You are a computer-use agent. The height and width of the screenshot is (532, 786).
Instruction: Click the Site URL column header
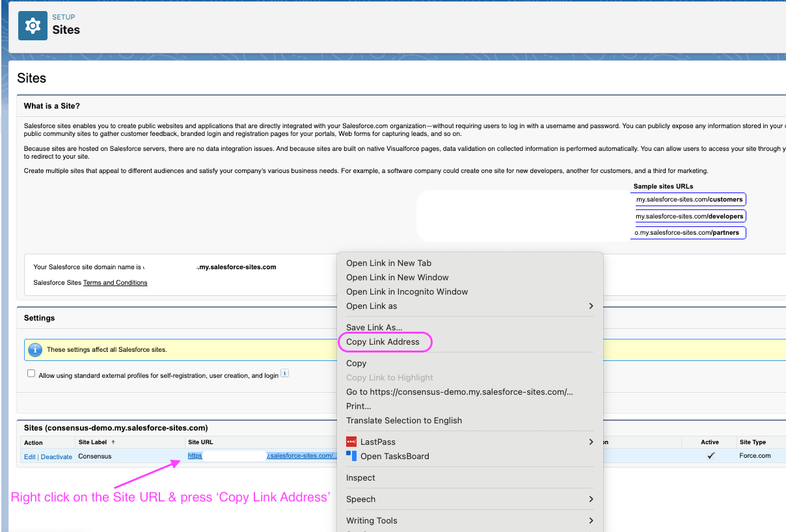coord(200,442)
